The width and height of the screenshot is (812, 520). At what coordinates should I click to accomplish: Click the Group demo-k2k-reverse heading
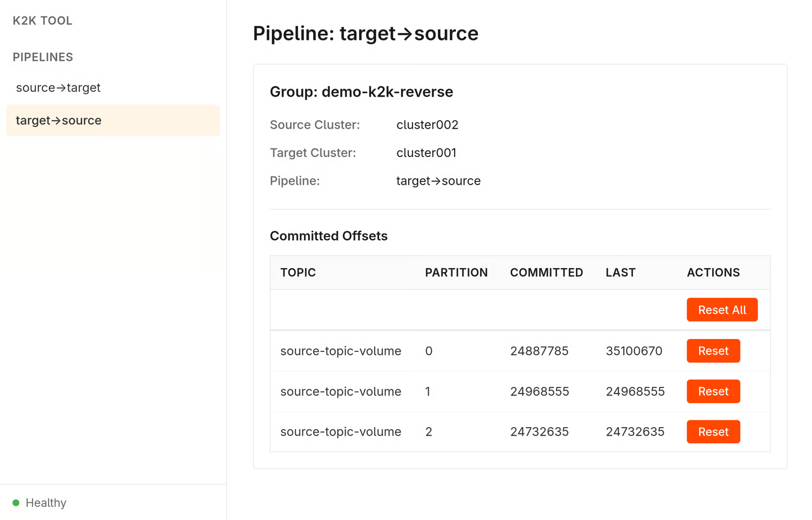pos(362,92)
